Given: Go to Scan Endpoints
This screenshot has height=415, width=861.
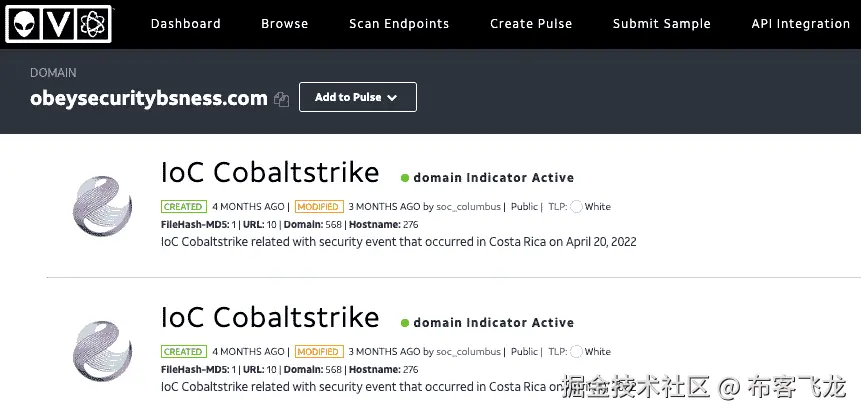Looking at the screenshot, I should (x=399, y=24).
